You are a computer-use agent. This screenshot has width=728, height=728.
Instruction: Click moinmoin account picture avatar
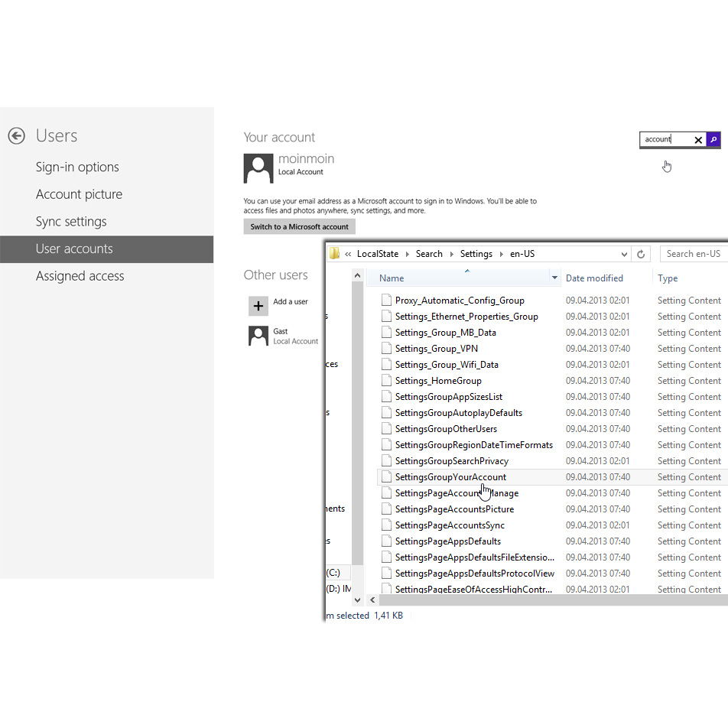tap(258, 168)
